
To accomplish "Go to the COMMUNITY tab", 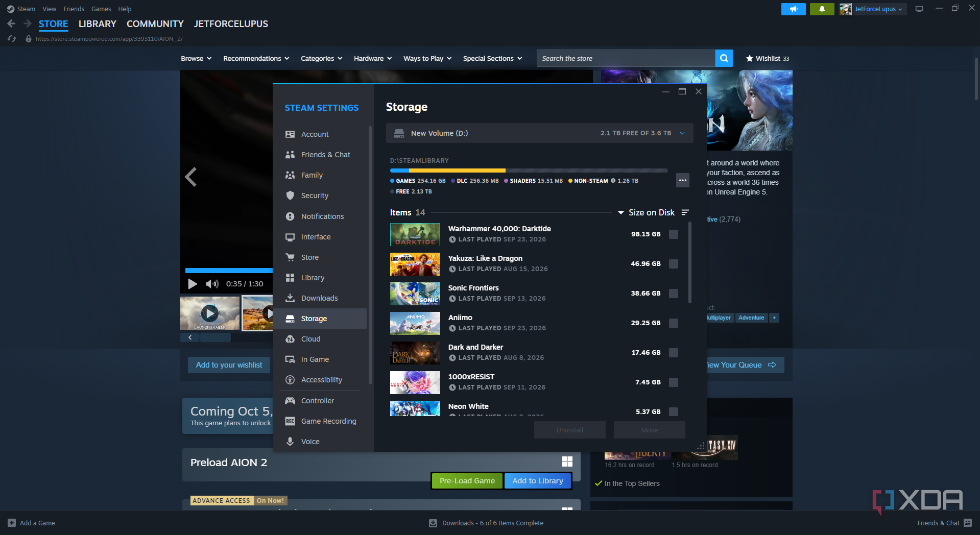I will pyautogui.click(x=155, y=24).
